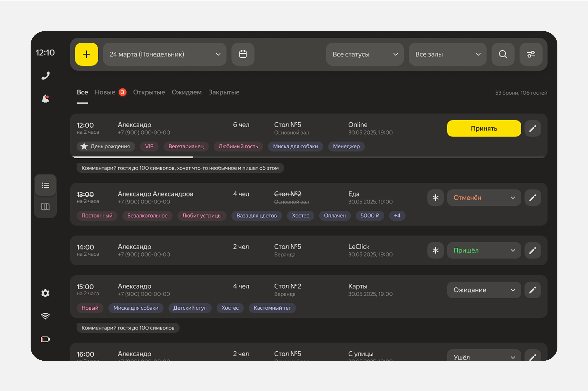Expand the date dropdown 24 марта
This screenshot has width=588, height=391.
coord(164,54)
